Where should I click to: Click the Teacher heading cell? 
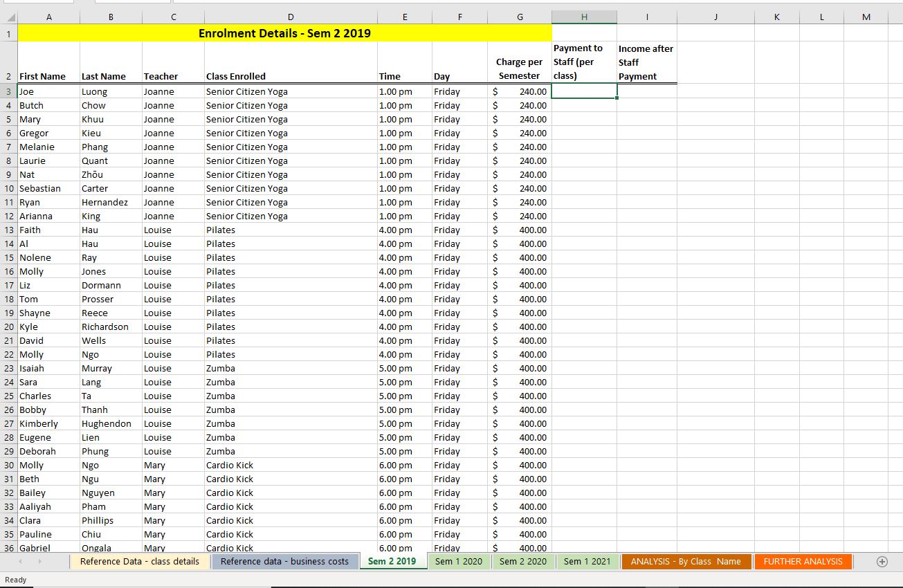coord(173,63)
